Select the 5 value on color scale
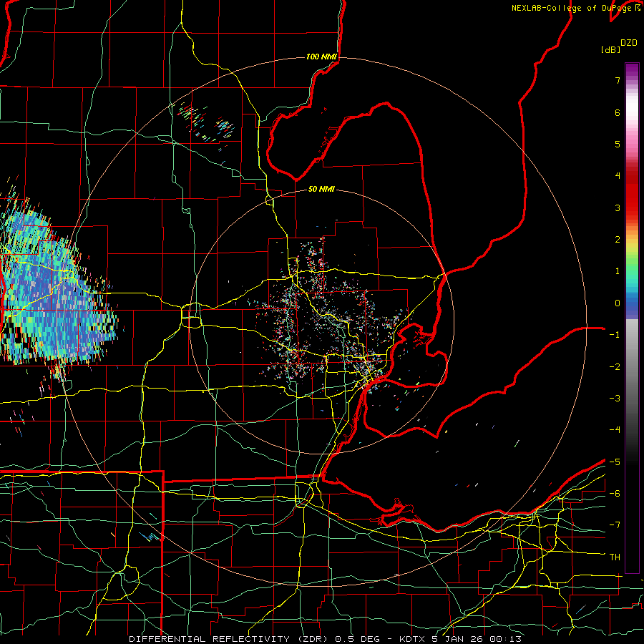The image size is (644, 644). pyautogui.click(x=618, y=144)
